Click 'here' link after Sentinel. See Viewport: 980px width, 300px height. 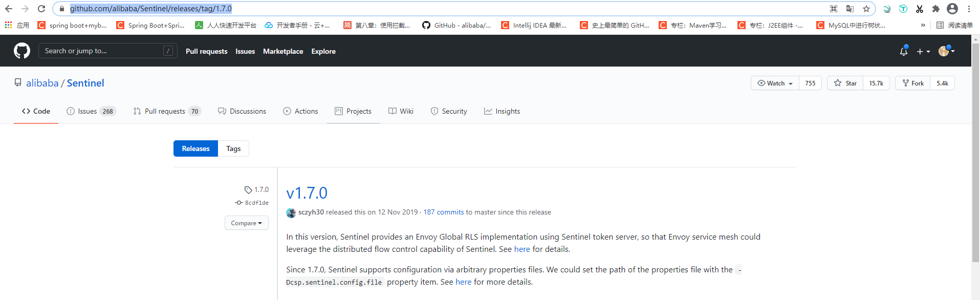click(x=522, y=249)
